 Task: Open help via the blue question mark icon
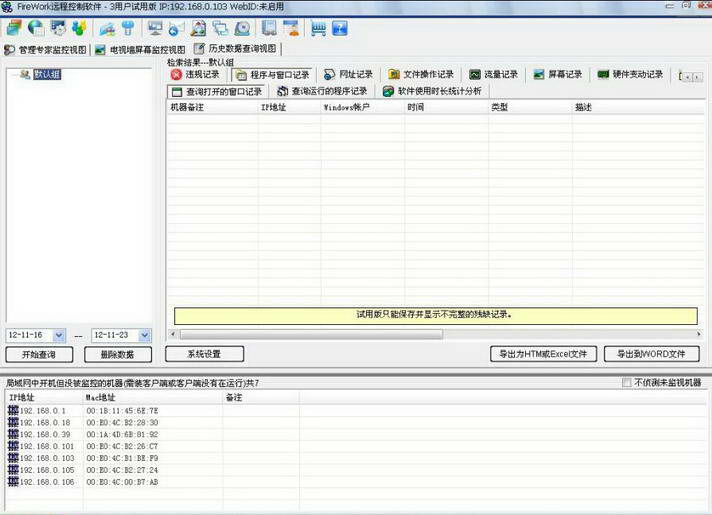(x=340, y=28)
